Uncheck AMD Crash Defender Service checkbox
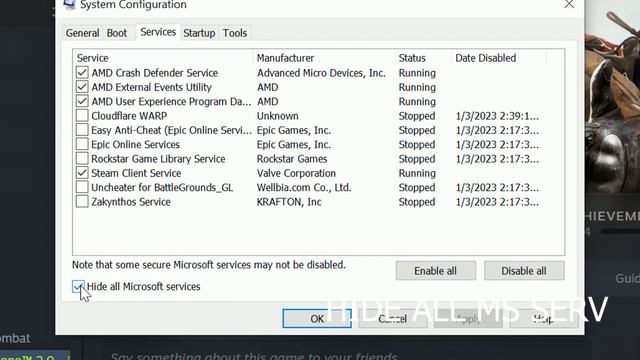 tap(82, 73)
